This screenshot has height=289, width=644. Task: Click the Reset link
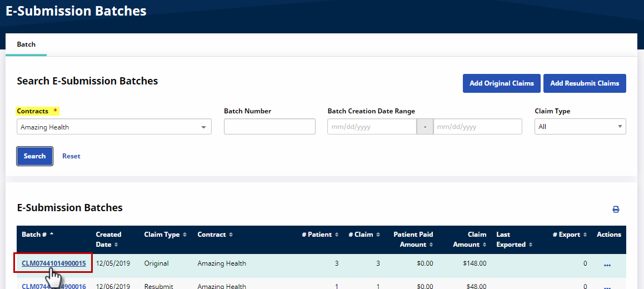[71, 156]
